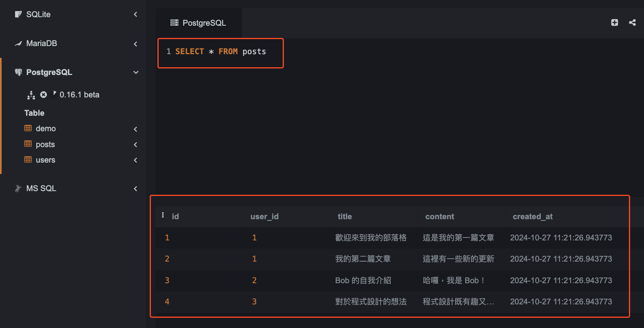Click id cell with value 4
Viewport: 644px width, 328px height.
(167, 302)
